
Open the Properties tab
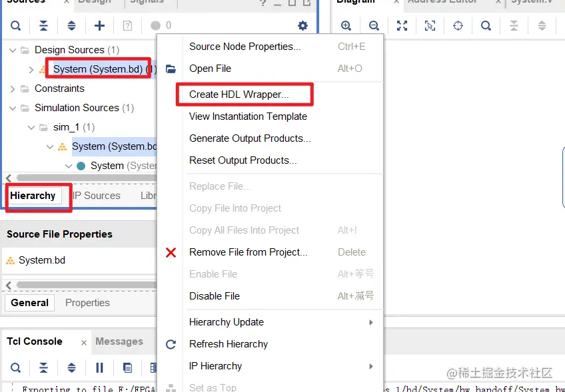(87, 303)
